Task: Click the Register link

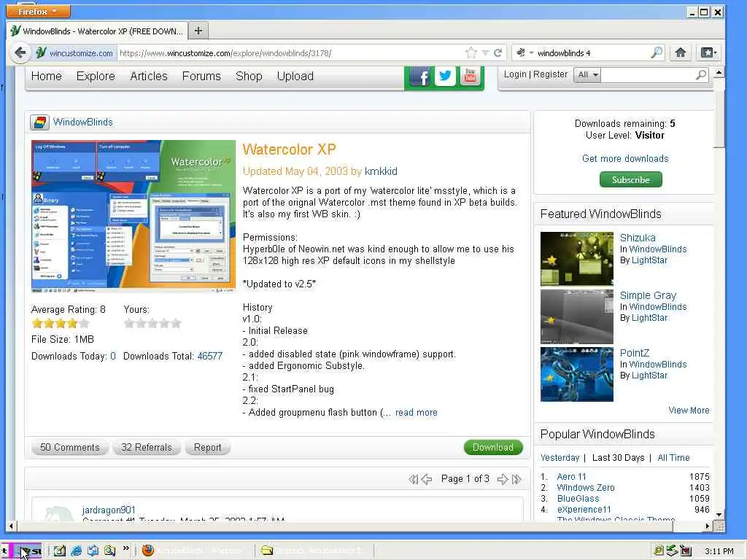Action: click(x=550, y=74)
